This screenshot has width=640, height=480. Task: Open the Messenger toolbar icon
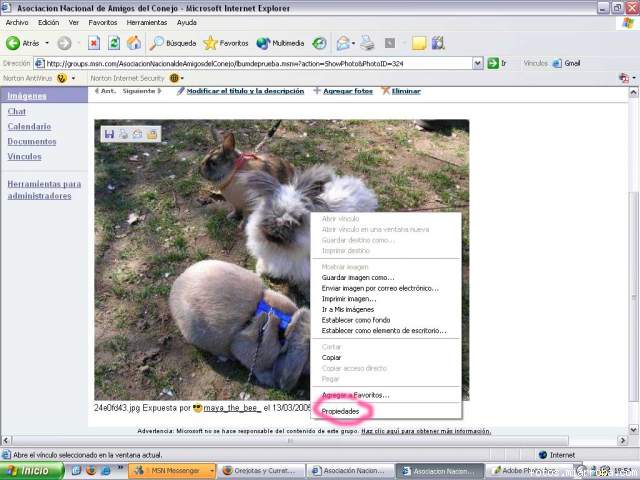(438, 43)
